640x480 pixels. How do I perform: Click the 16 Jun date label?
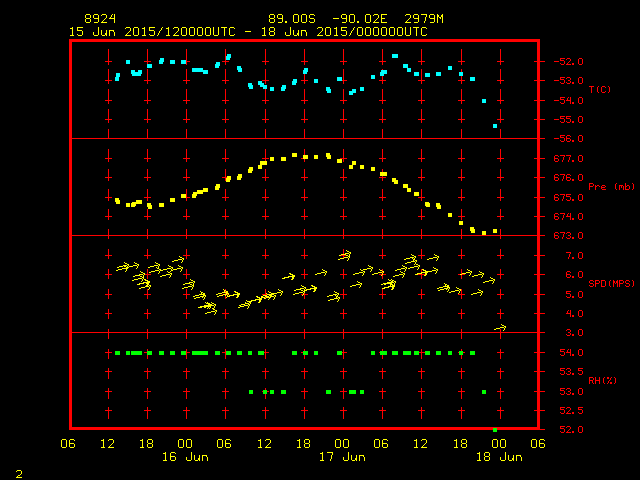point(185,457)
